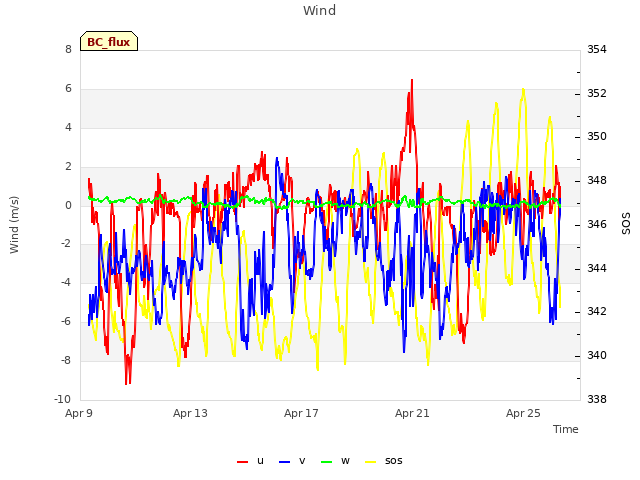Click the 354 right axis value

[x=597, y=49]
